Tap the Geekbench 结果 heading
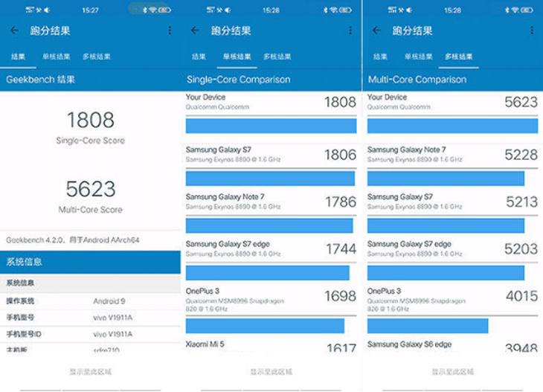The height and width of the screenshot is (392, 543). tap(40, 80)
